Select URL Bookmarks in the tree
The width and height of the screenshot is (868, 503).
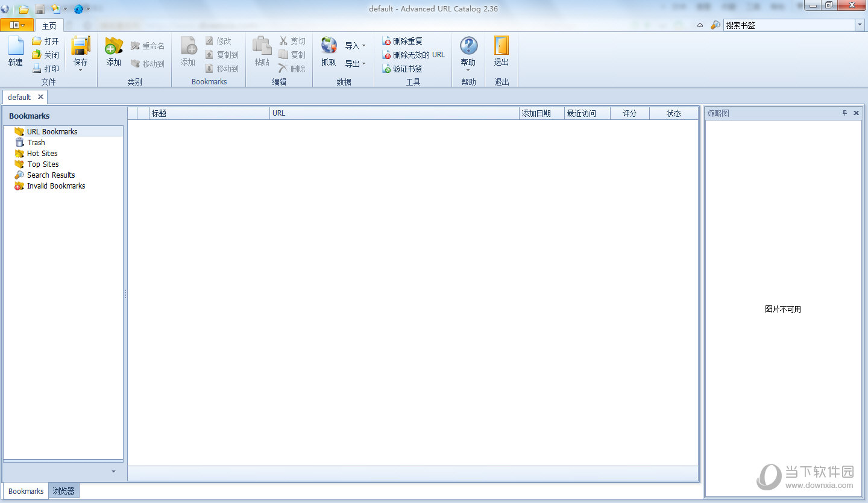pyautogui.click(x=52, y=131)
